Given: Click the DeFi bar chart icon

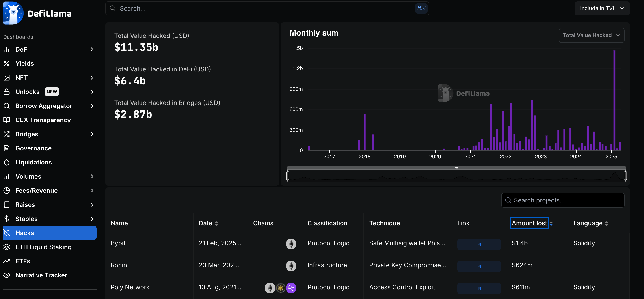Looking at the screenshot, I should [7, 49].
